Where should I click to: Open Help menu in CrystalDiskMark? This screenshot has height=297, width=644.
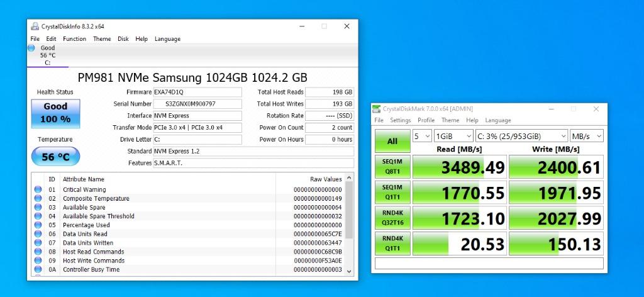[x=472, y=120]
